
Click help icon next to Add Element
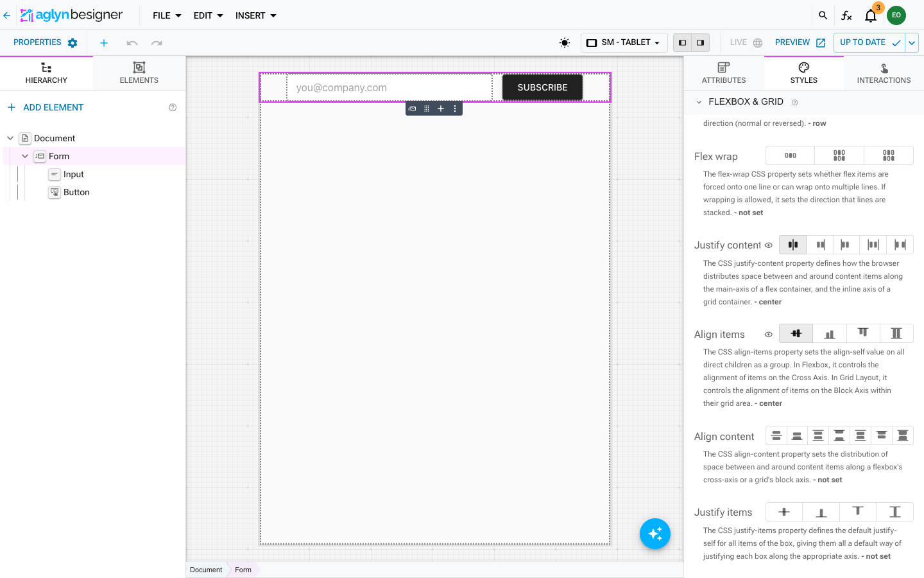point(173,107)
